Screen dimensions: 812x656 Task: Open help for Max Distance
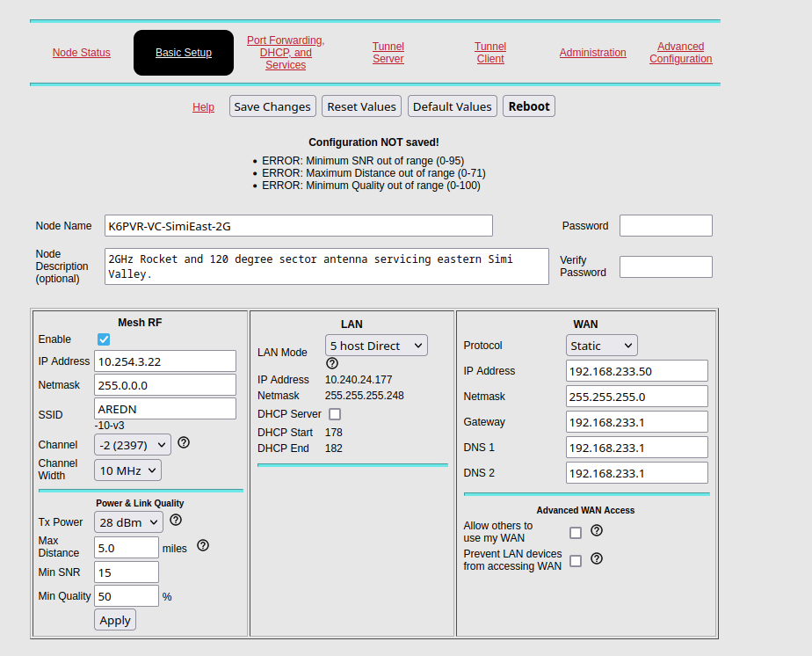click(x=203, y=545)
